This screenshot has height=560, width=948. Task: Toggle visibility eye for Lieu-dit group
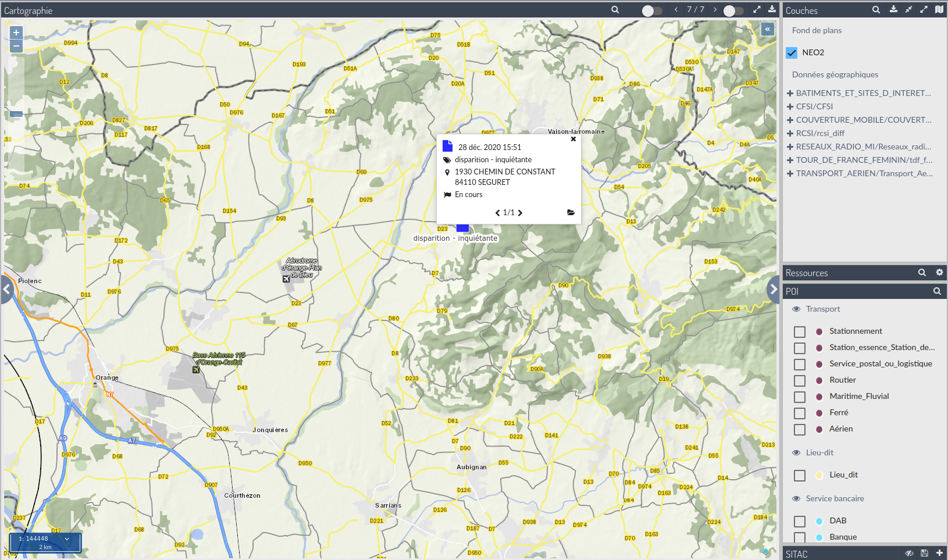point(796,452)
